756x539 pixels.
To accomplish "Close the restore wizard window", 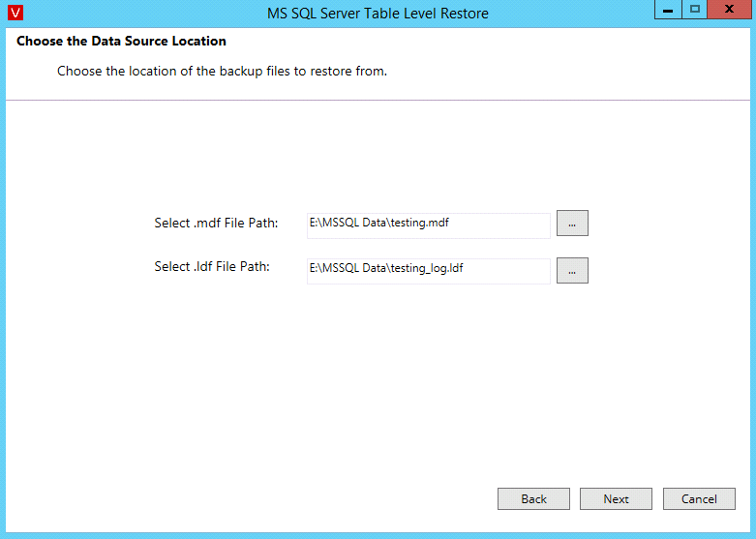I will pyautogui.click(x=729, y=10).
